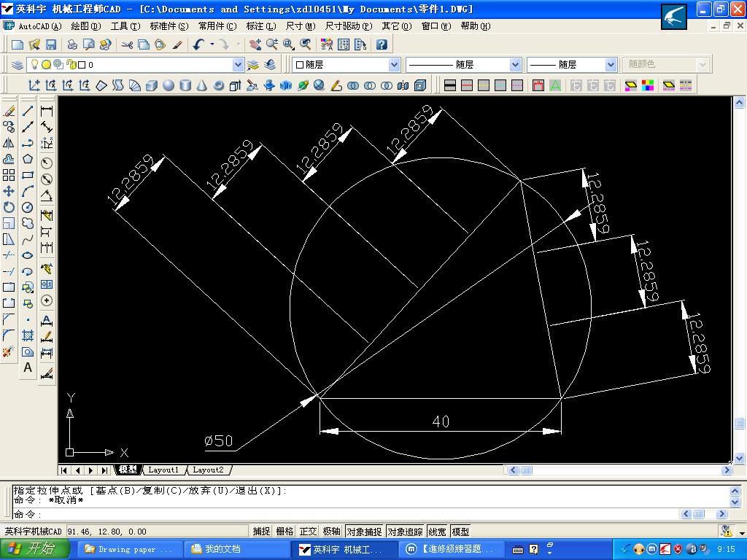Expand the layer name dropdown showing 0

[238, 65]
